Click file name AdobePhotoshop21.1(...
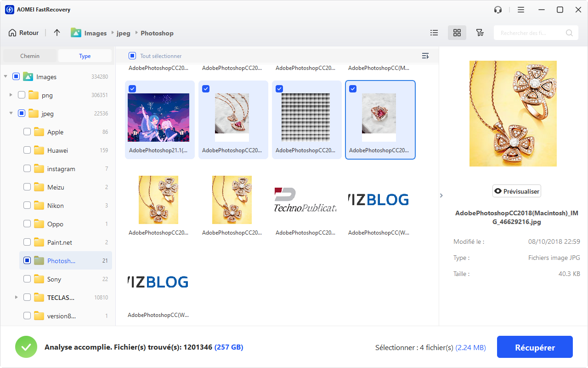This screenshot has height=368, width=588. tap(158, 150)
